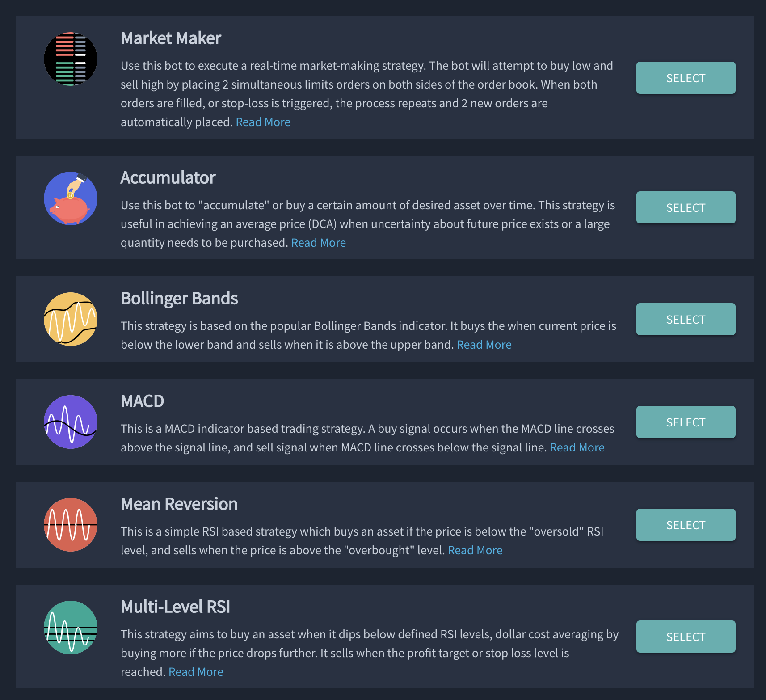766x700 pixels.
Task: Click the Mean Reversion title text
Action: click(179, 504)
